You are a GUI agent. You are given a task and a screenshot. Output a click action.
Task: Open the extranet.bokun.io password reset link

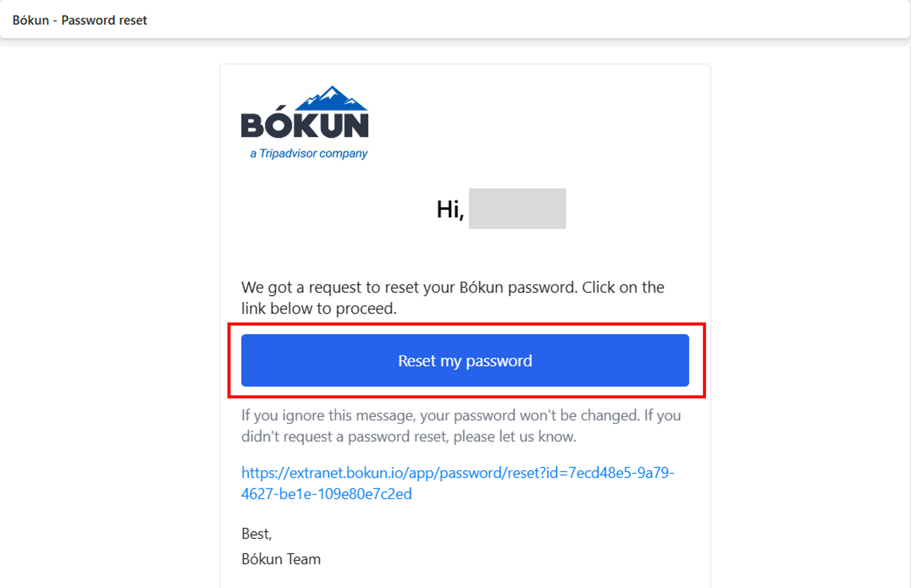[457, 473]
